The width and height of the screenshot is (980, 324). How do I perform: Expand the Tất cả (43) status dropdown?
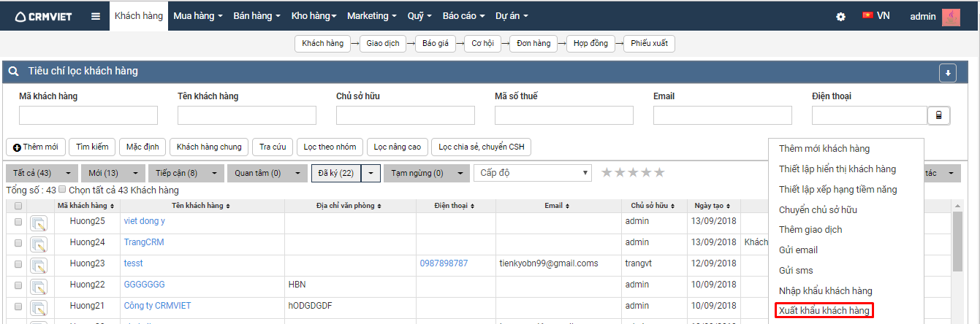tap(68, 173)
